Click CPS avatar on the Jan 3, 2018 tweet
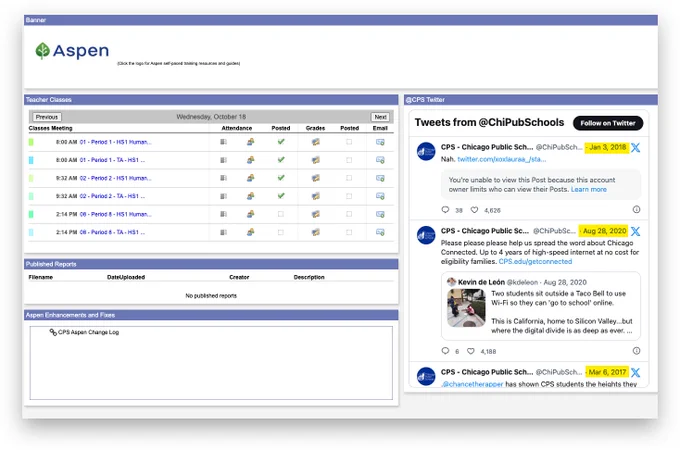The width and height of the screenshot is (680, 450). pos(426,151)
